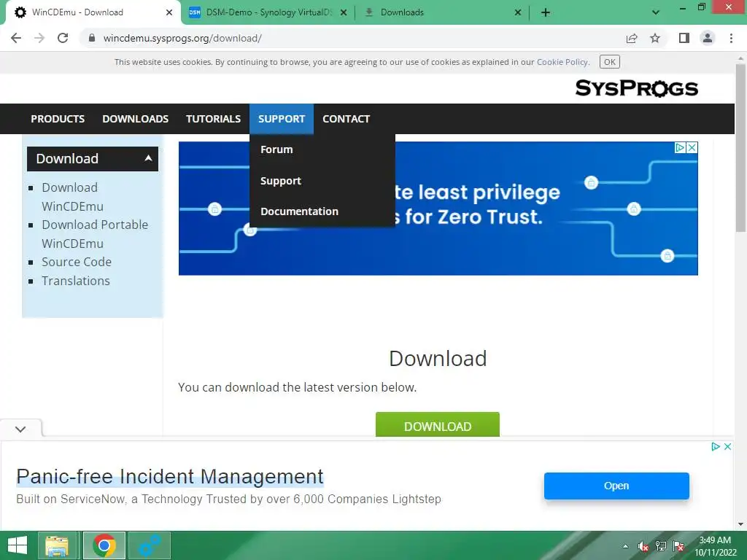747x560 pixels.
Task: Click the network tray icon
Action: [661, 546]
